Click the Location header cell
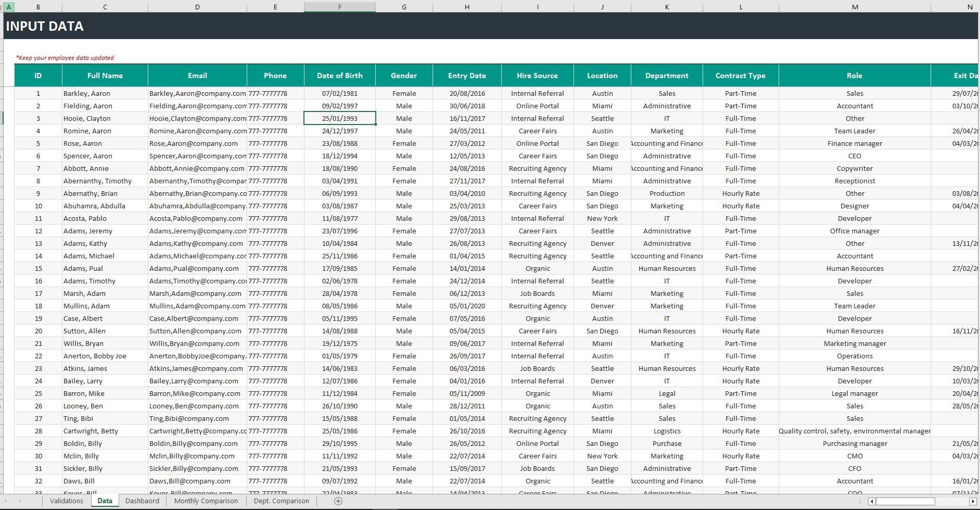This screenshot has width=980, height=510. pyautogui.click(x=602, y=76)
